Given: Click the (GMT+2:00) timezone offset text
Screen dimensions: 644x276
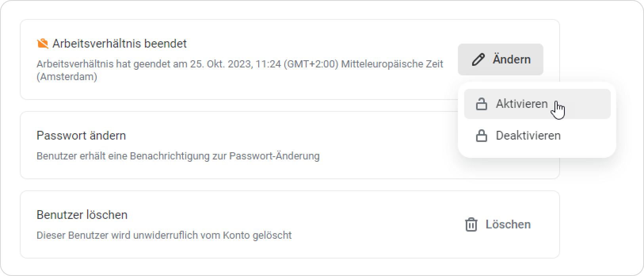Looking at the screenshot, I should click(x=311, y=64).
